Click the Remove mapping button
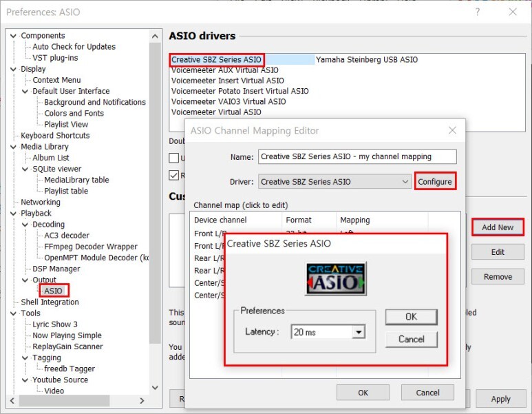The width and height of the screenshot is (532, 414). pyautogui.click(x=498, y=277)
